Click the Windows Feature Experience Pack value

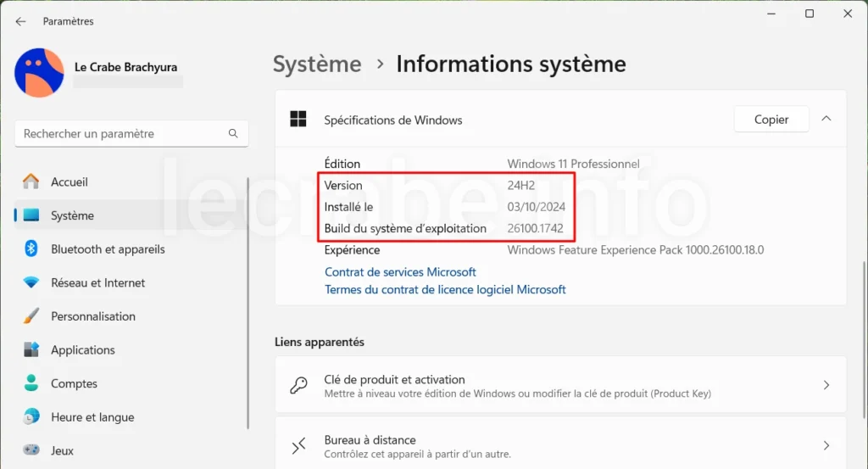636,250
